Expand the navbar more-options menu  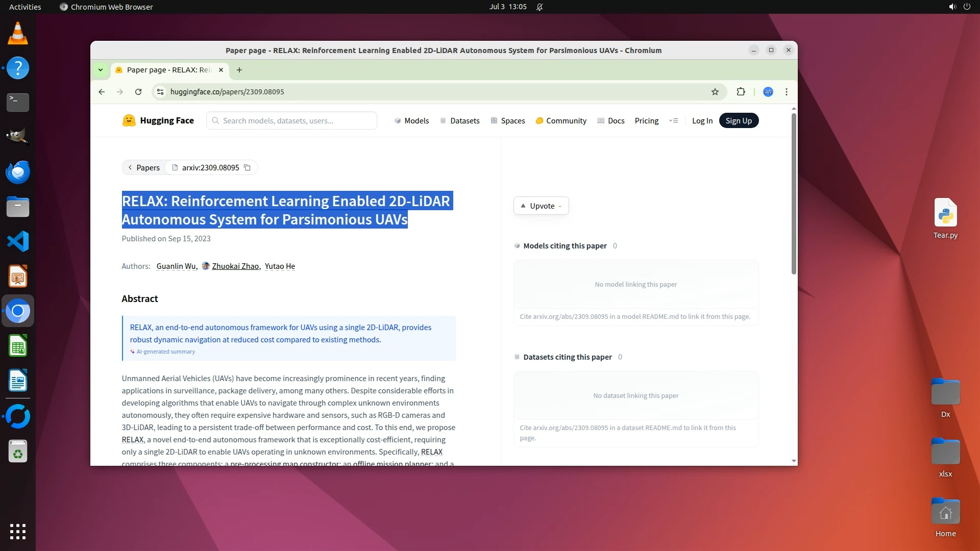pos(673,120)
